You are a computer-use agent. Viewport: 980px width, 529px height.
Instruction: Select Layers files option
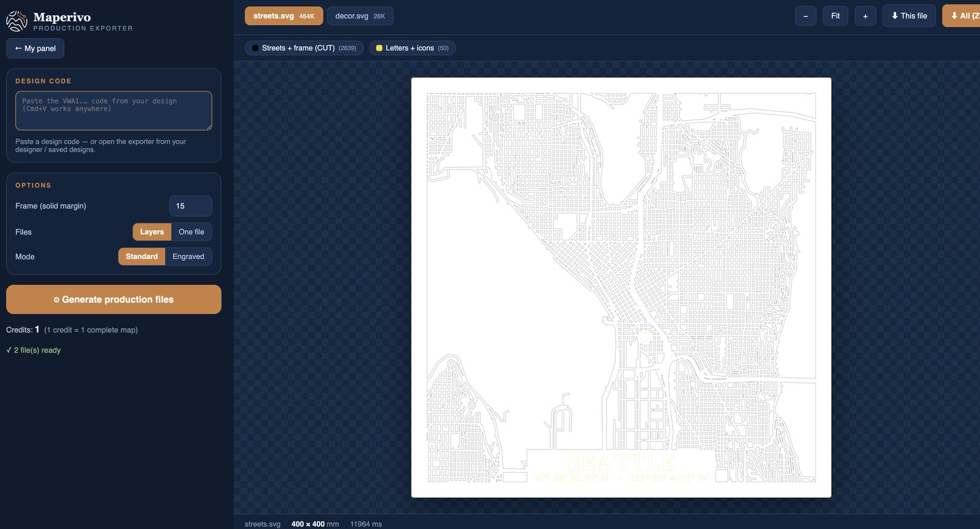click(x=152, y=232)
